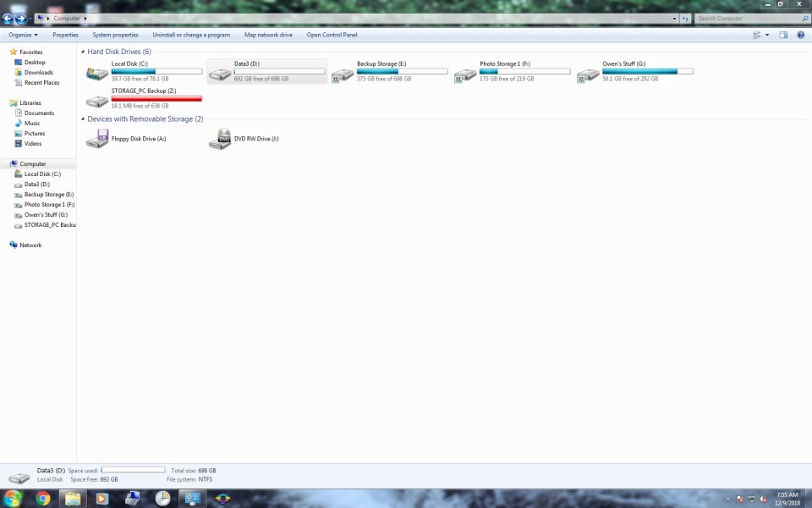Open Google Chrome from the taskbar
The image size is (812, 508).
(42, 498)
